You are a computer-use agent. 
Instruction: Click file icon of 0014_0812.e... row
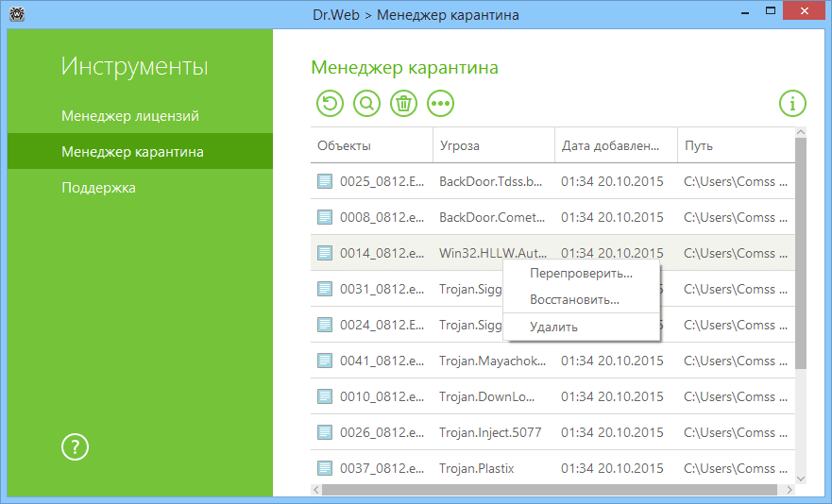(x=325, y=253)
